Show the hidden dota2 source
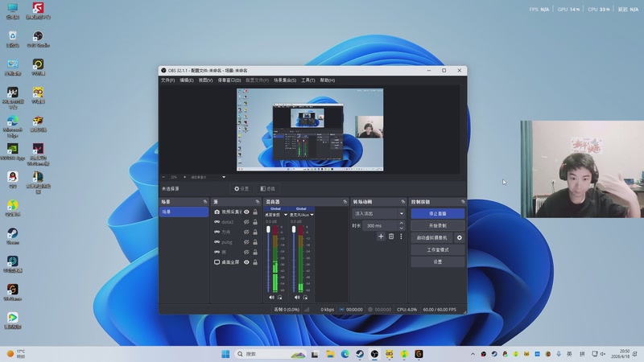 pos(246,222)
